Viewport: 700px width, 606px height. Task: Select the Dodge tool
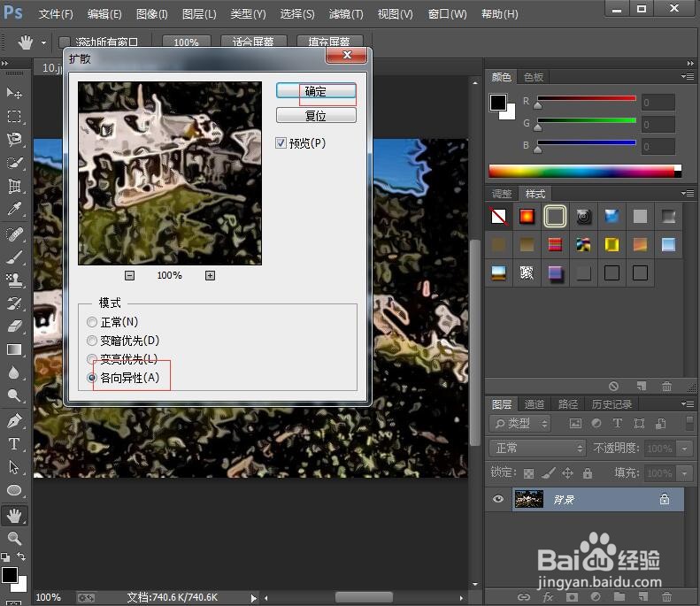[x=14, y=395]
